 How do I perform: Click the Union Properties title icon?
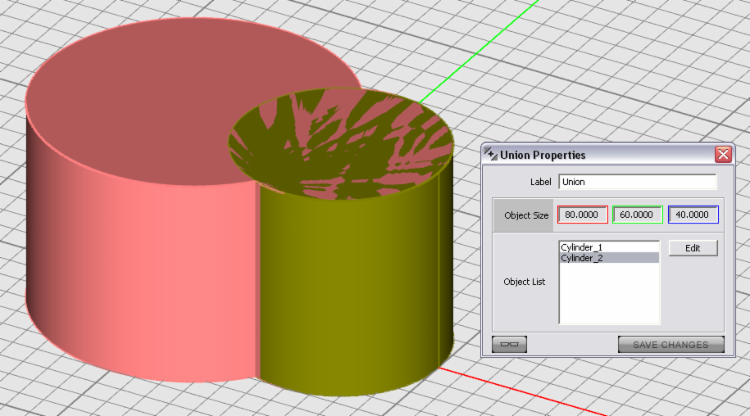[x=491, y=154]
